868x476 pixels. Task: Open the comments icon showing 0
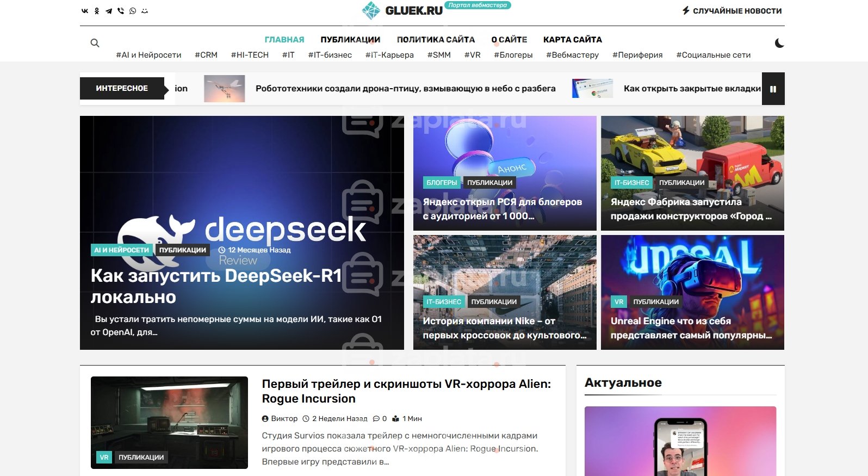click(376, 419)
